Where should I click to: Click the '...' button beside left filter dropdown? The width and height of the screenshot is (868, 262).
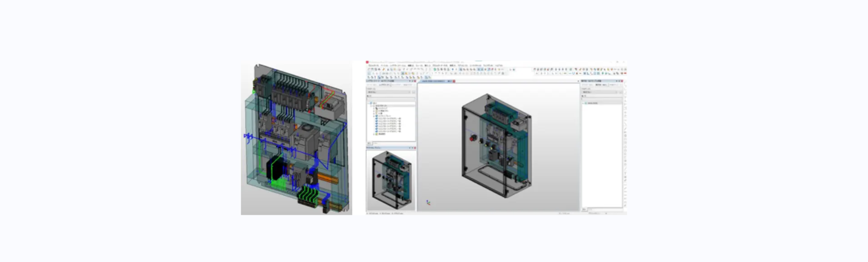click(x=413, y=92)
